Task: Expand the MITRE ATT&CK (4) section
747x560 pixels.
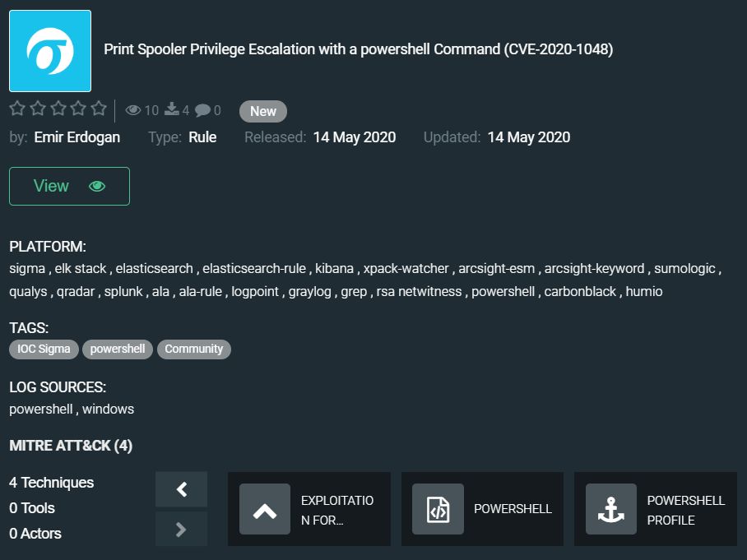Action: (x=71, y=446)
